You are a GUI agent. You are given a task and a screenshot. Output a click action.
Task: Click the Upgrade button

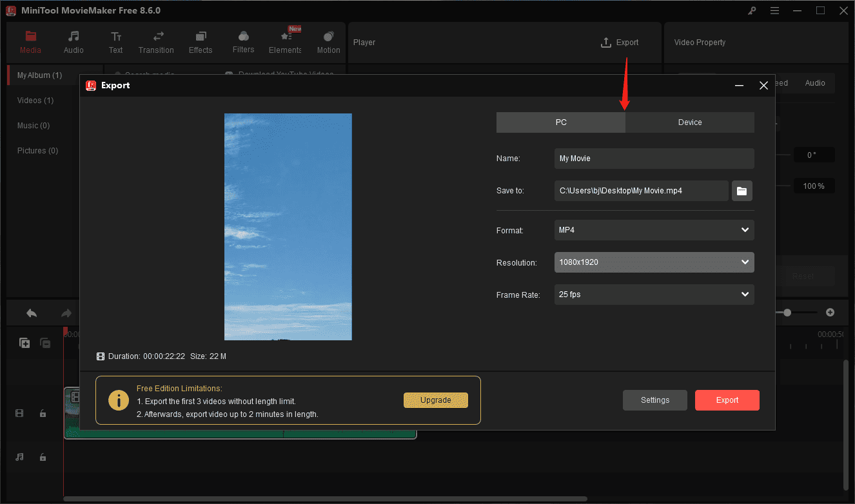click(x=436, y=400)
